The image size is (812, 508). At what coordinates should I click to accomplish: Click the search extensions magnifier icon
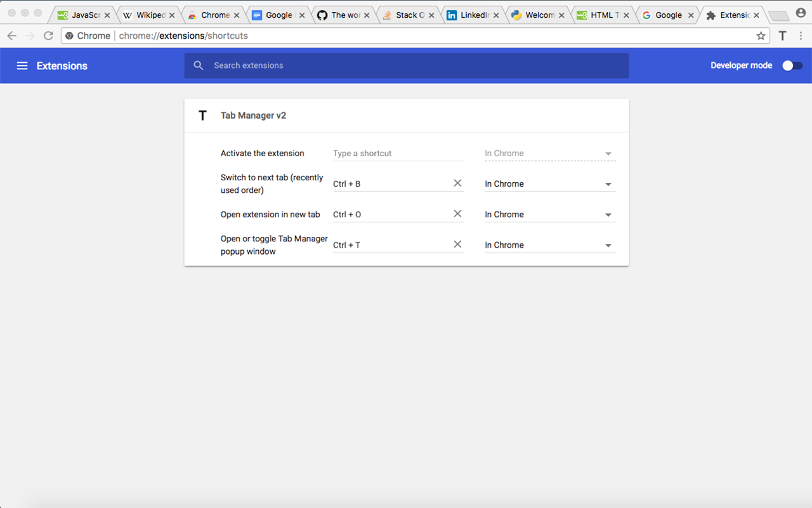199,65
